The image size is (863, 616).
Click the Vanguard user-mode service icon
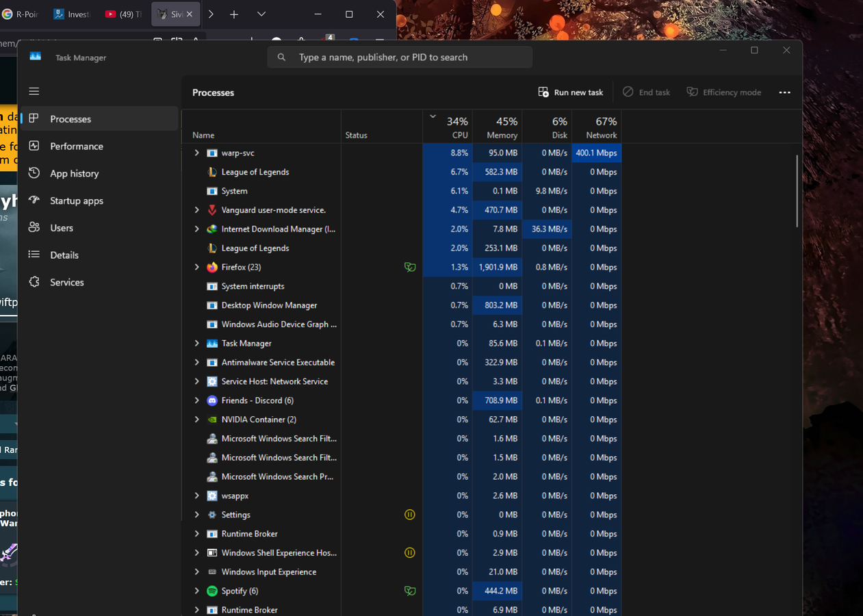212,210
